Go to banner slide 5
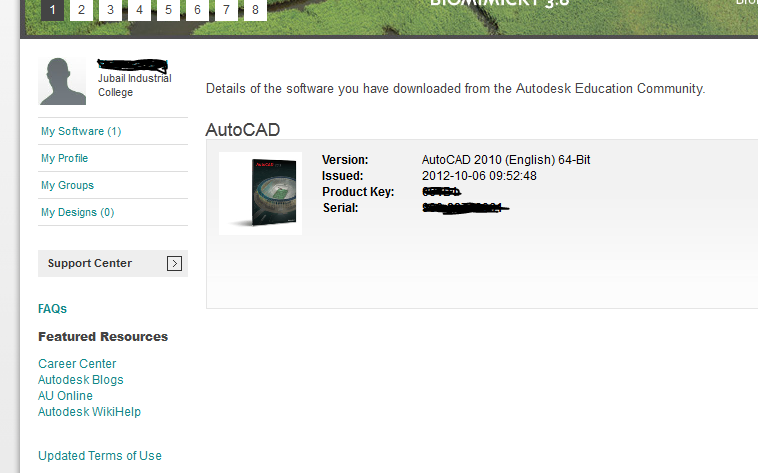This screenshot has width=758, height=473. (168, 10)
